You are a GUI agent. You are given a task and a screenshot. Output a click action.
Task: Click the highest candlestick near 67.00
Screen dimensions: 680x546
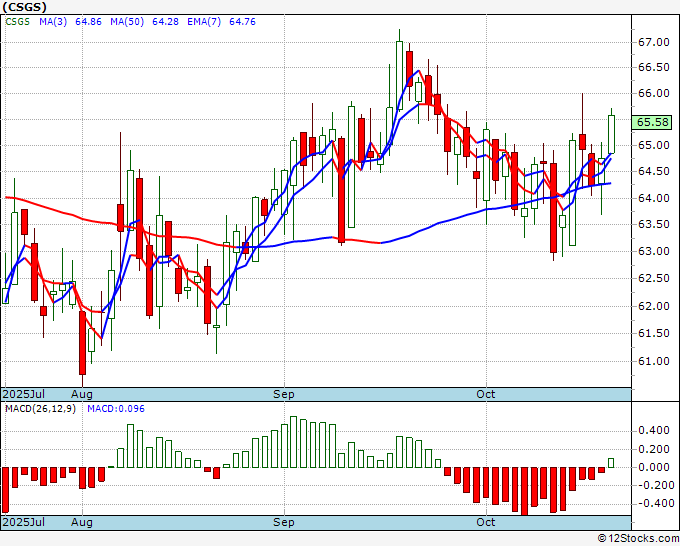click(x=399, y=62)
